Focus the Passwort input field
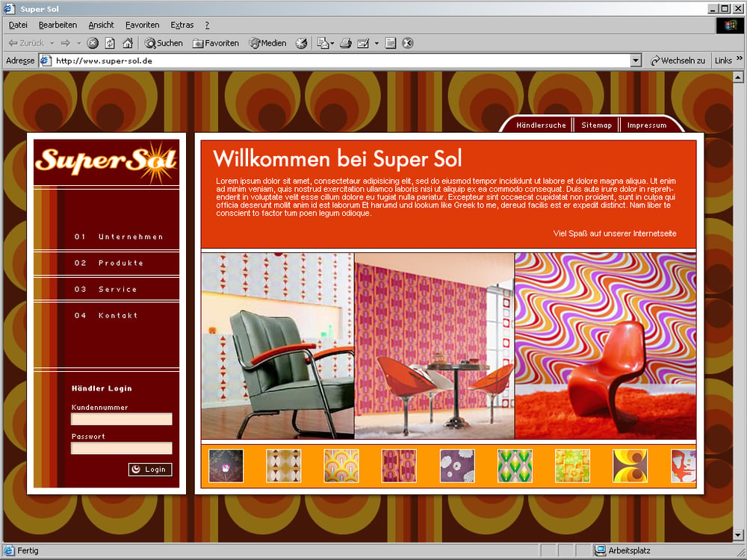This screenshot has height=560, width=747. pyautogui.click(x=122, y=448)
